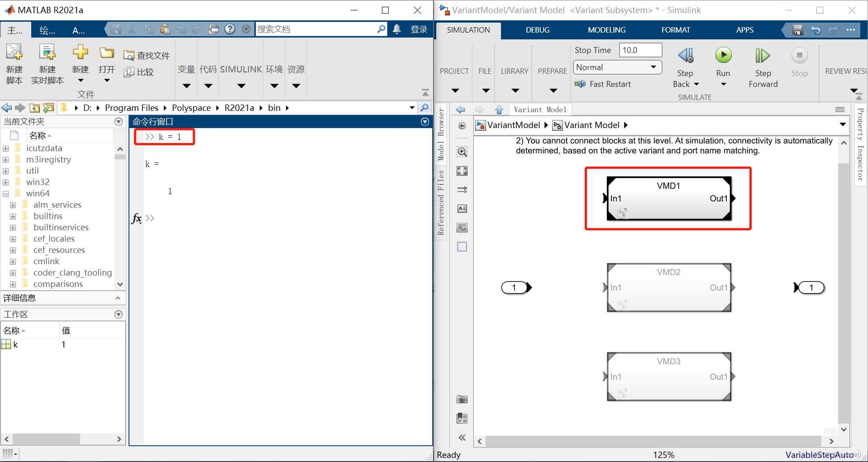Click the screenshot camera icon in palette
The width and height of the screenshot is (868, 462).
[x=462, y=399]
